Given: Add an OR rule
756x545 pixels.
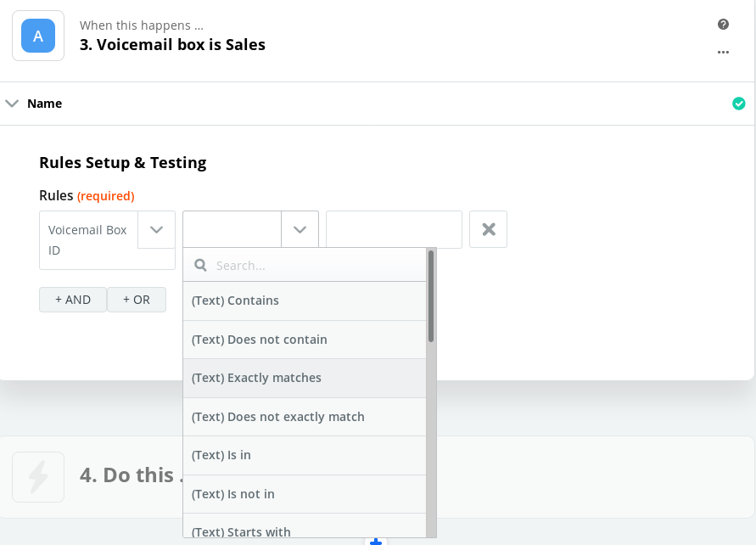Looking at the screenshot, I should coord(137,300).
